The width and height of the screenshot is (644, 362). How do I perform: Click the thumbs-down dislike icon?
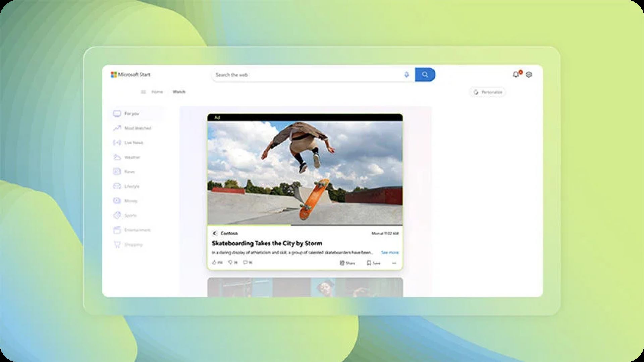[230, 263]
